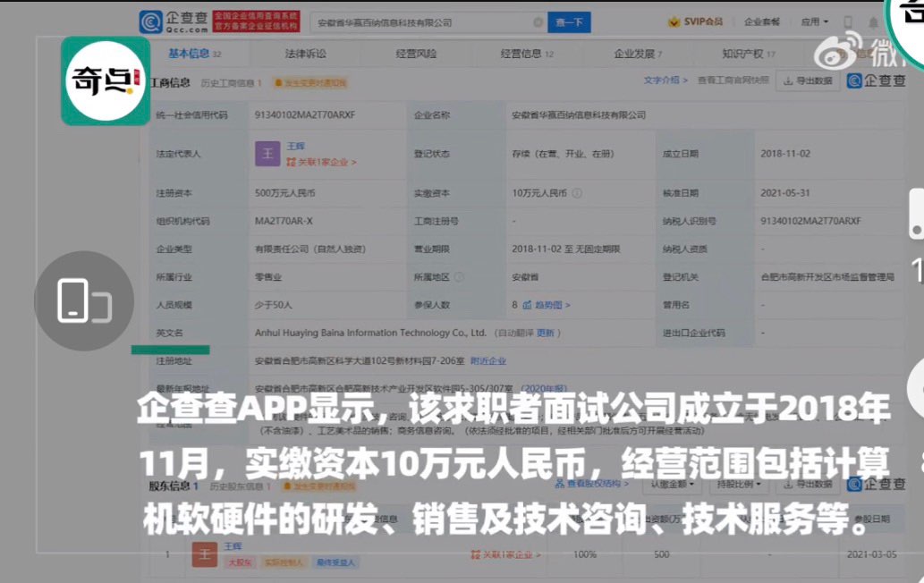924x583 pixels.
Task: Click info icon beside 实缴资本 10万元
Action: pos(577,193)
